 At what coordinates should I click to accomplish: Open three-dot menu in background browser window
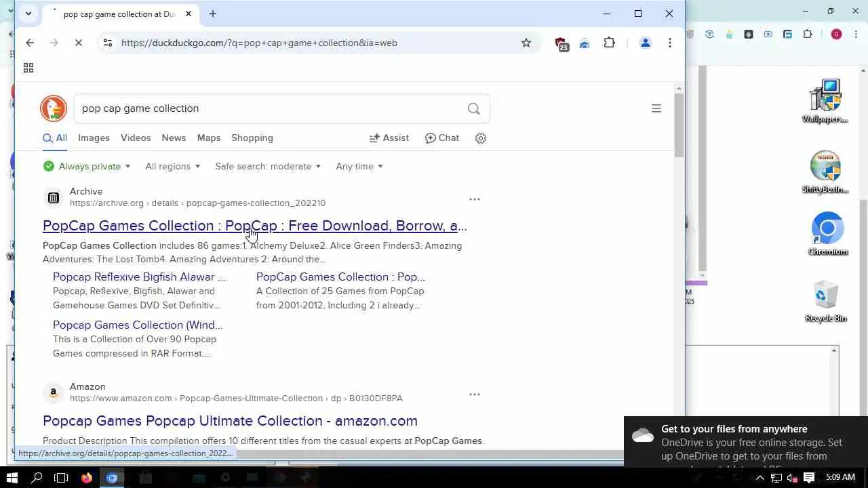[x=855, y=34]
